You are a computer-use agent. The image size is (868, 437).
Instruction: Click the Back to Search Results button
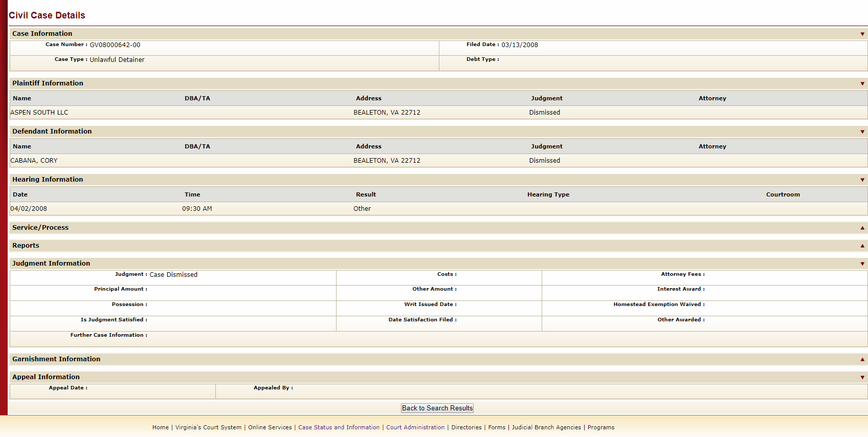point(437,408)
